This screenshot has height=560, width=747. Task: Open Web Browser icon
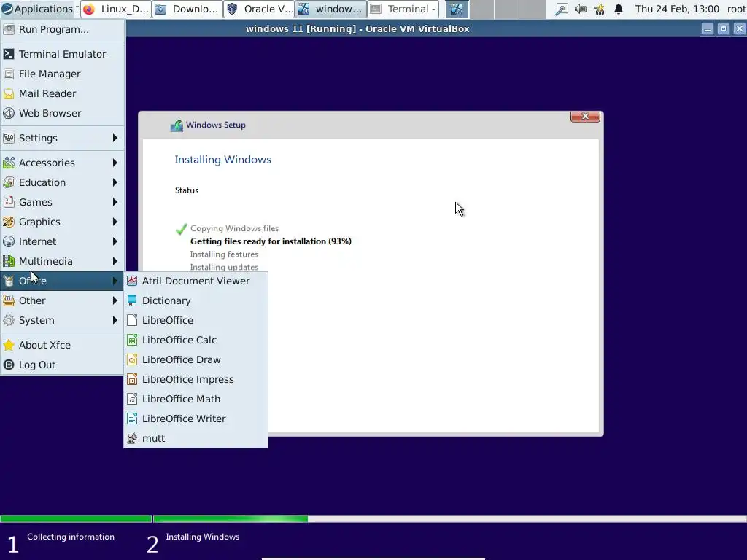9,113
